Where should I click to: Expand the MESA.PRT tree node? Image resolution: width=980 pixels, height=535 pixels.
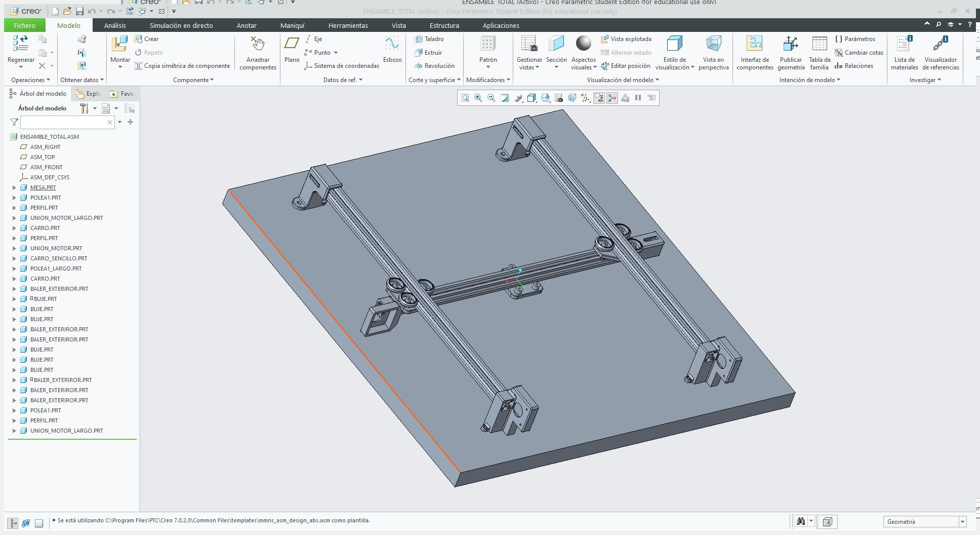click(x=15, y=187)
